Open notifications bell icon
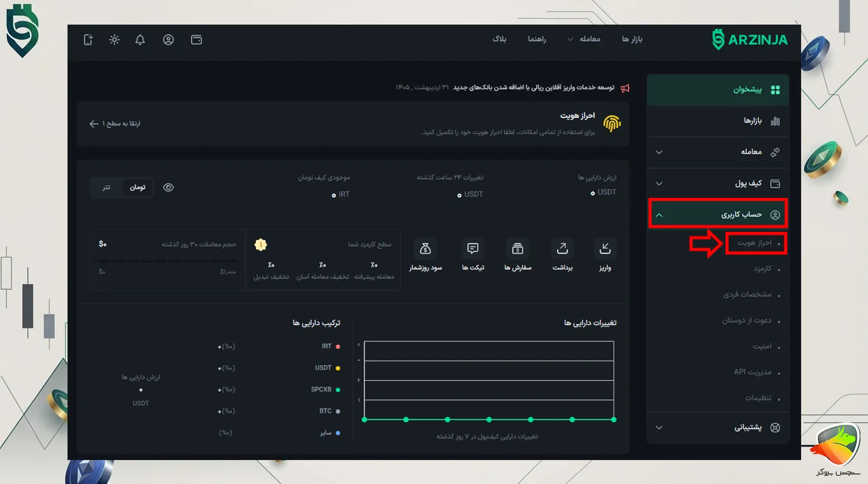This screenshot has width=868, height=484. pos(141,40)
